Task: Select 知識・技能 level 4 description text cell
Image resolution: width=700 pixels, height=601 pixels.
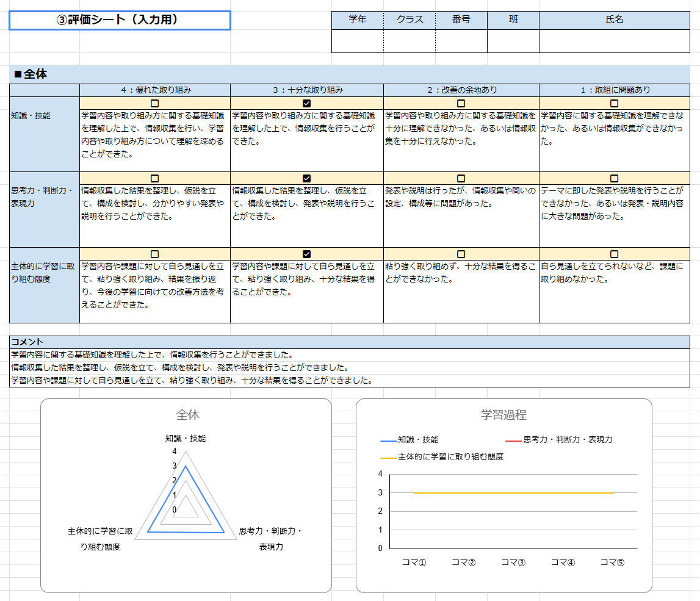Action: (x=155, y=140)
